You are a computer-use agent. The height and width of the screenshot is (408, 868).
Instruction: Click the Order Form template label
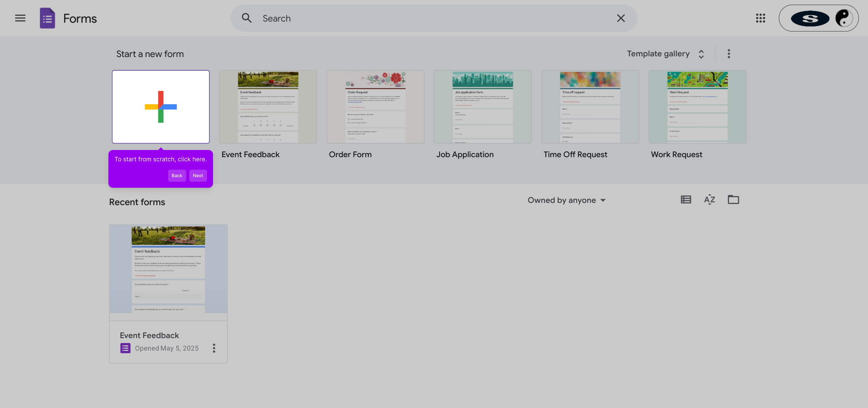point(350,155)
